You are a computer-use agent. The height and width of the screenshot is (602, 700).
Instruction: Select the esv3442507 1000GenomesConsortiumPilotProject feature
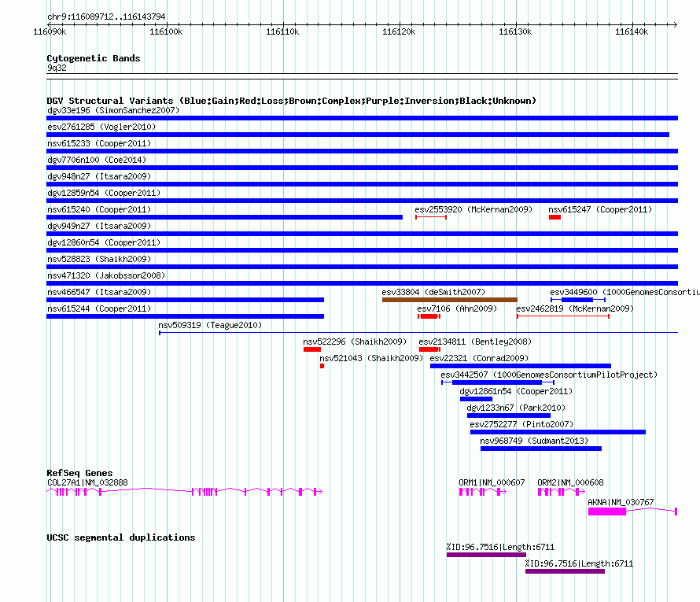(x=498, y=382)
